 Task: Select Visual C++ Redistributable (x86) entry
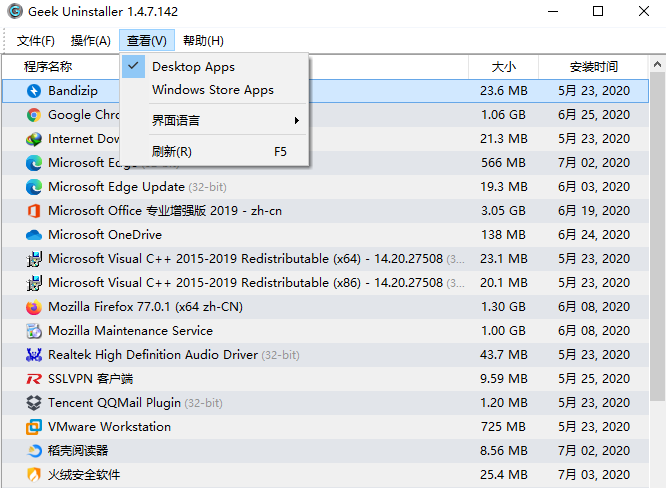point(325,283)
